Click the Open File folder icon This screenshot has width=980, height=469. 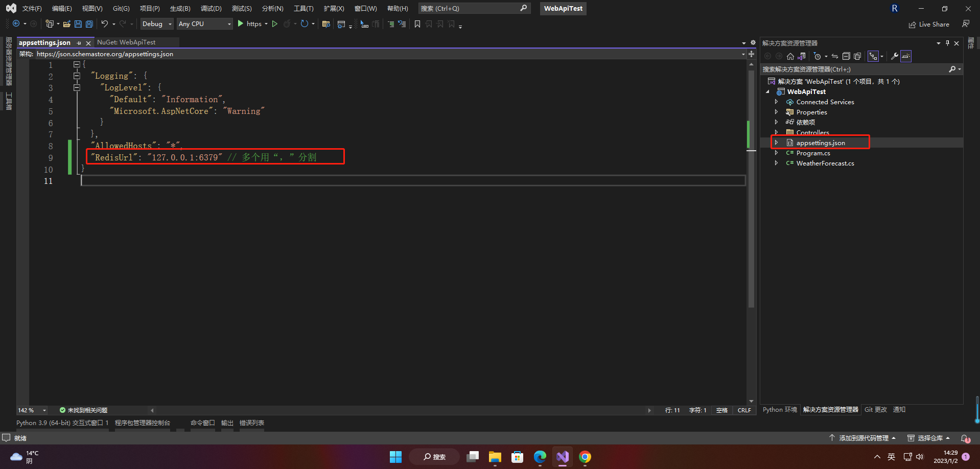pyautogui.click(x=67, y=24)
